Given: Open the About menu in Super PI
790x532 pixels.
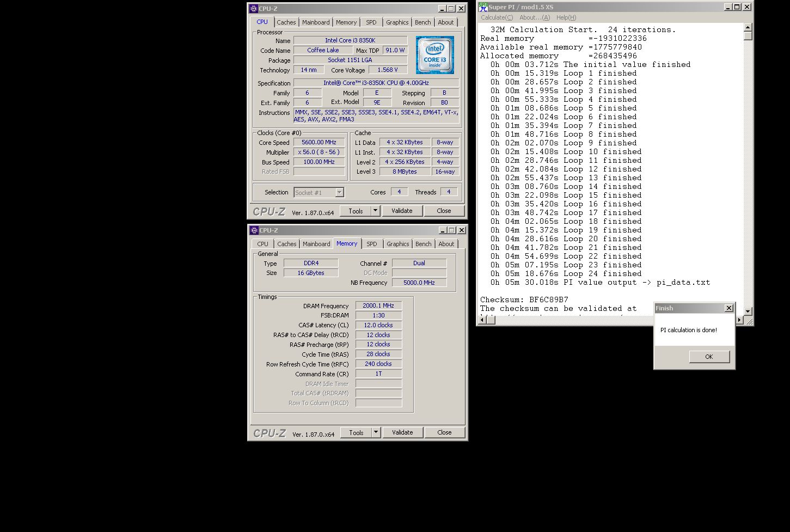Looking at the screenshot, I should (x=534, y=17).
